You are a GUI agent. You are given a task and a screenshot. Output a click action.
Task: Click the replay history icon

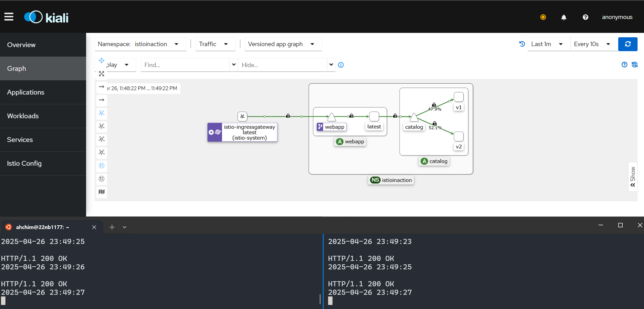(x=522, y=44)
